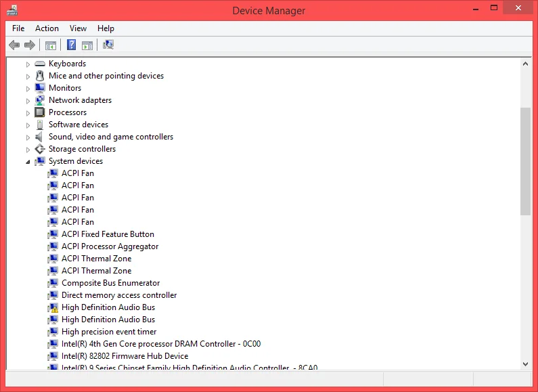
Task: Click the icon next to ACPI Processor Aggregator
Action: tap(53, 246)
